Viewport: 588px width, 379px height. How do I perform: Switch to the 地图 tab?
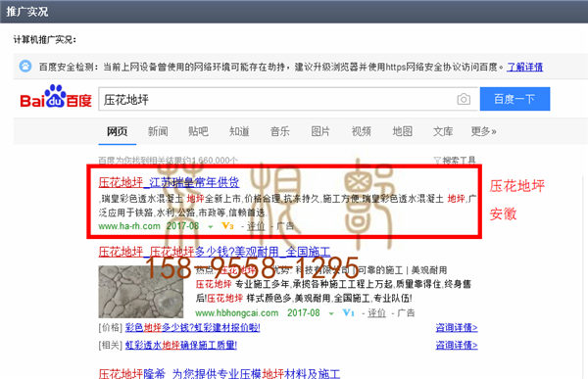click(403, 131)
